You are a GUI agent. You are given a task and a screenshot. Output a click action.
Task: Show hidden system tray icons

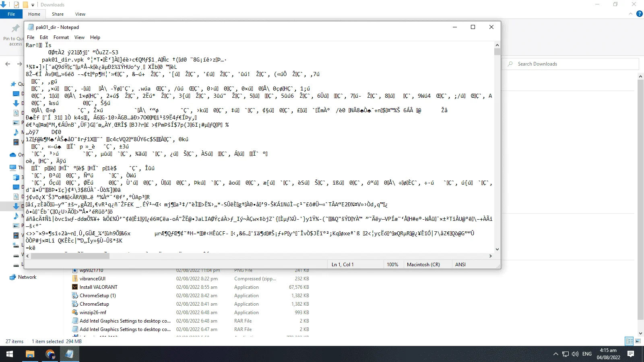point(556,354)
